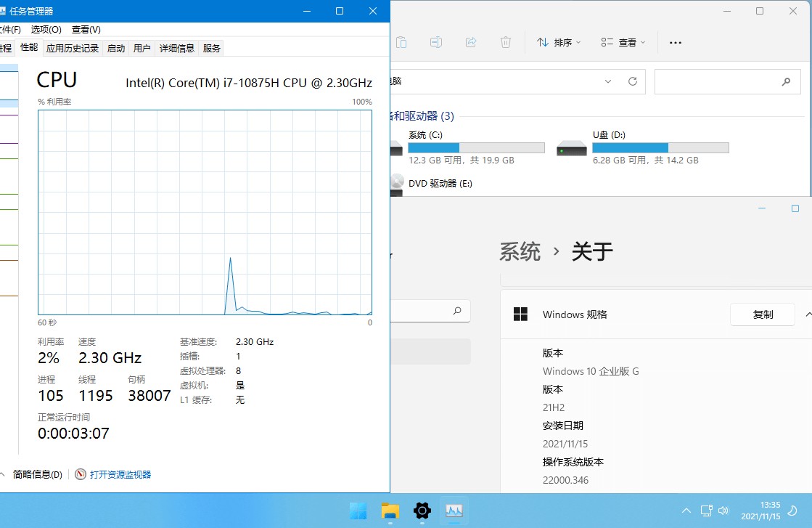Screen dimensions: 812x528
Task: Select the Paste icon in Explorer toolbar
Action: [401, 42]
